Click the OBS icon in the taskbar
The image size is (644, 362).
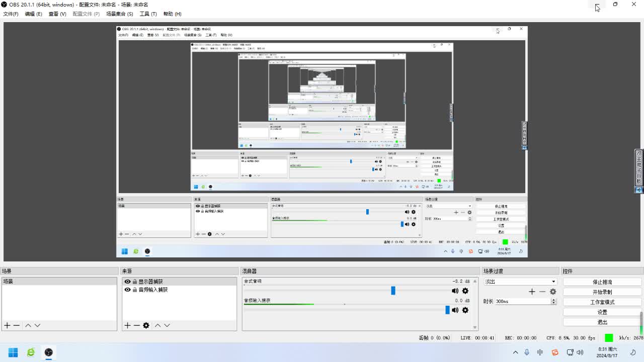click(48, 352)
